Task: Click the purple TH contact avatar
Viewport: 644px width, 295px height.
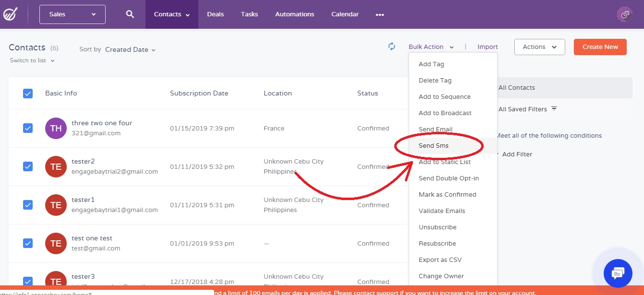Action: [x=56, y=128]
